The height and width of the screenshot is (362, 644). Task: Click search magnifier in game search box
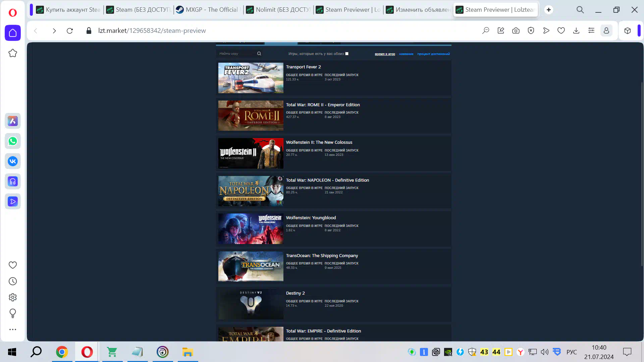click(x=259, y=54)
